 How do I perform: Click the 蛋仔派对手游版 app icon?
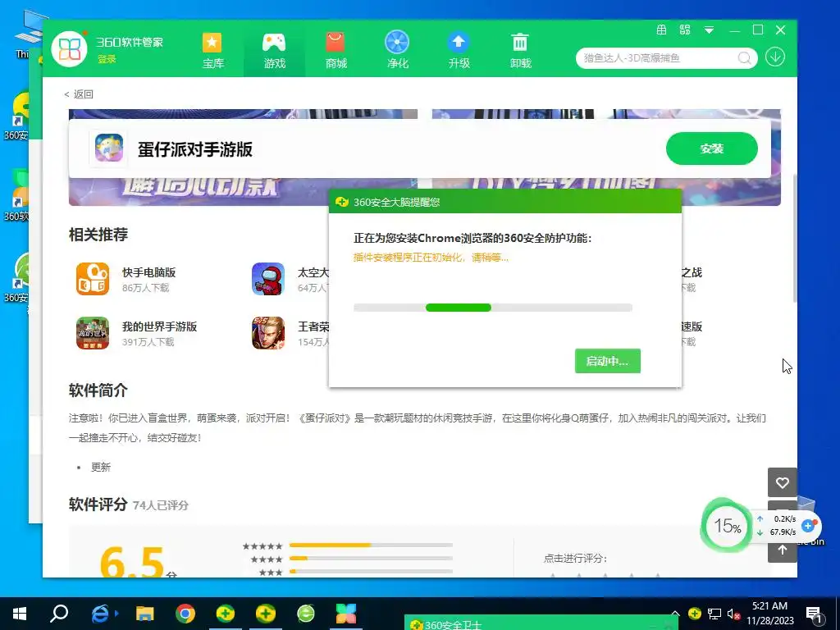click(x=109, y=148)
